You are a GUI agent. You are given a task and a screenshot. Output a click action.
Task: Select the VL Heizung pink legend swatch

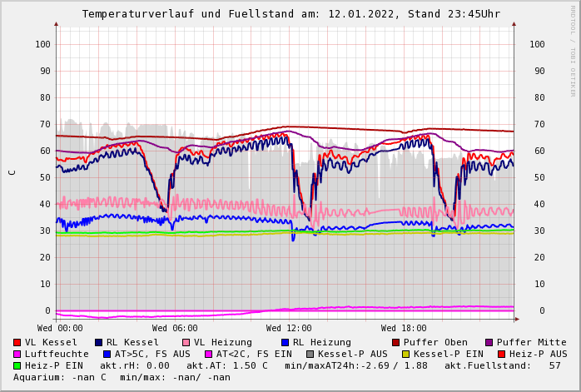[186, 343]
